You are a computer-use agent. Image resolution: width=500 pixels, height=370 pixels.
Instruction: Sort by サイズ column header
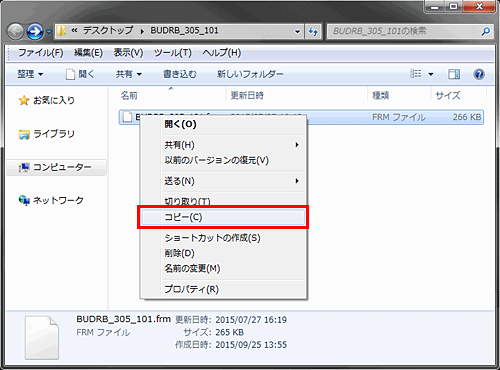[x=448, y=96]
